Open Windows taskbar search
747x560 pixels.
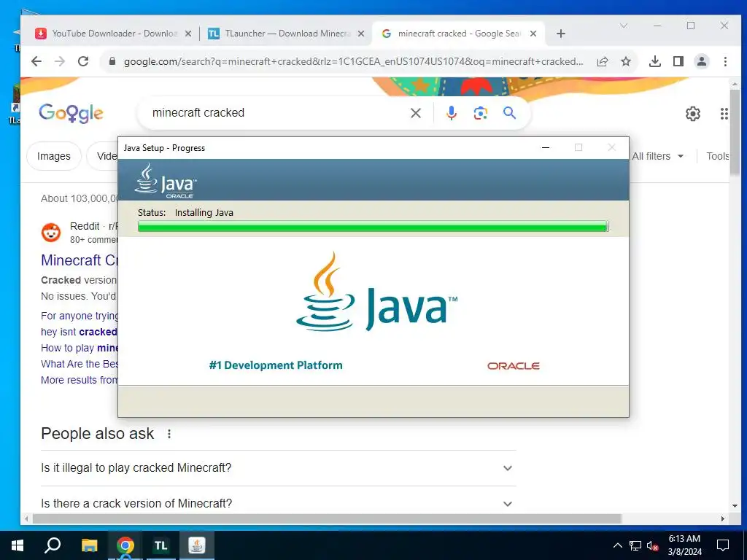(53, 545)
